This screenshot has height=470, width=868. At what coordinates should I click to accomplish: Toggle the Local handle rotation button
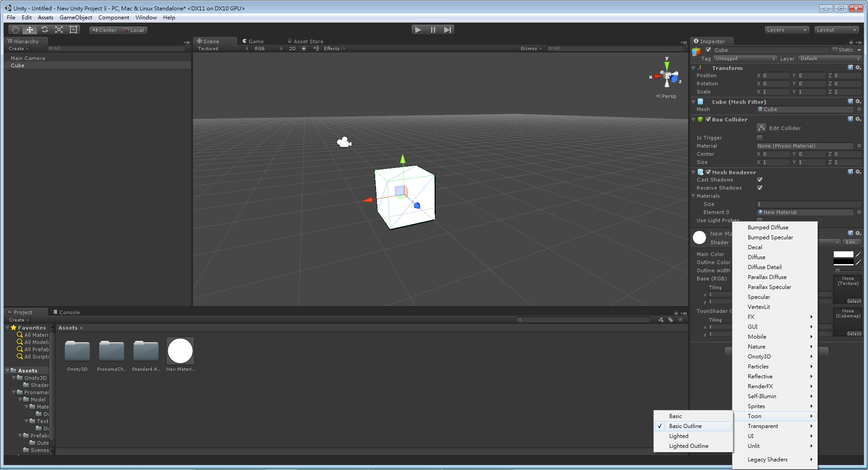(134, 30)
